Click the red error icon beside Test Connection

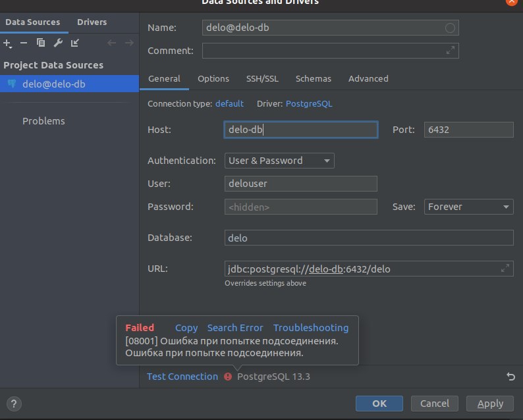(228, 377)
